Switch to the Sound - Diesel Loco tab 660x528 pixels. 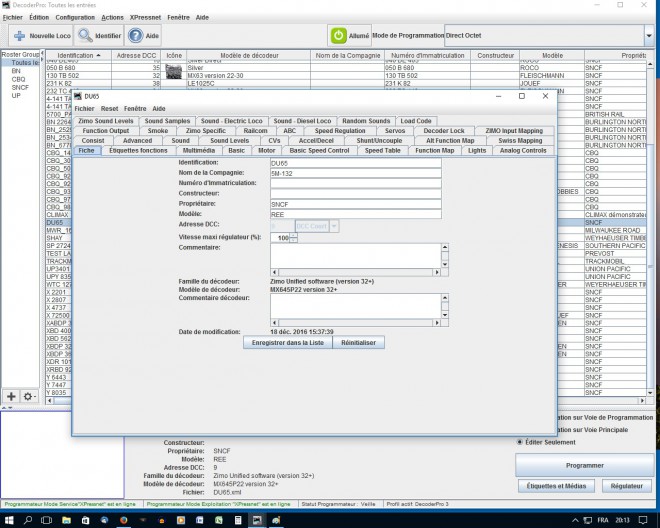[302, 121]
